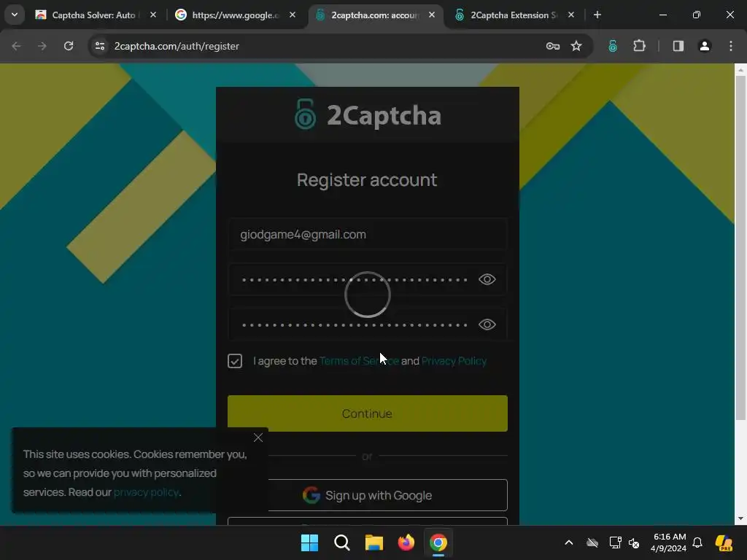Click Sign up with Google
Viewport: 747px width, 560px height.
coord(368,495)
